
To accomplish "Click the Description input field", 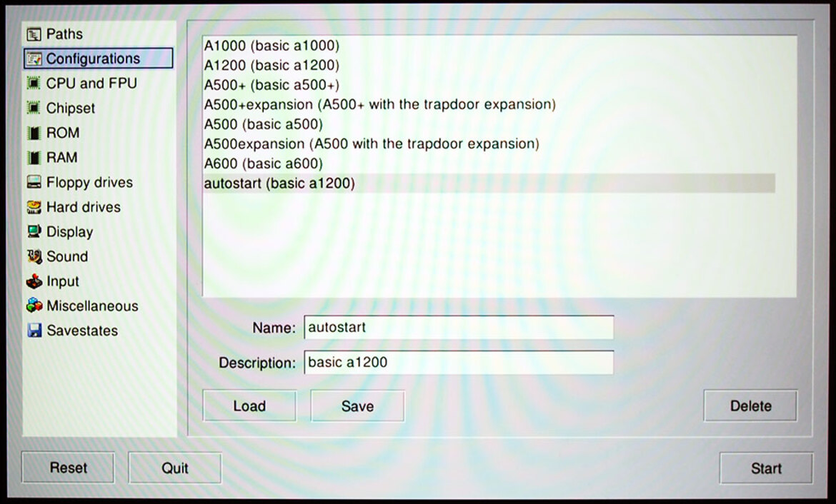I will pos(459,362).
